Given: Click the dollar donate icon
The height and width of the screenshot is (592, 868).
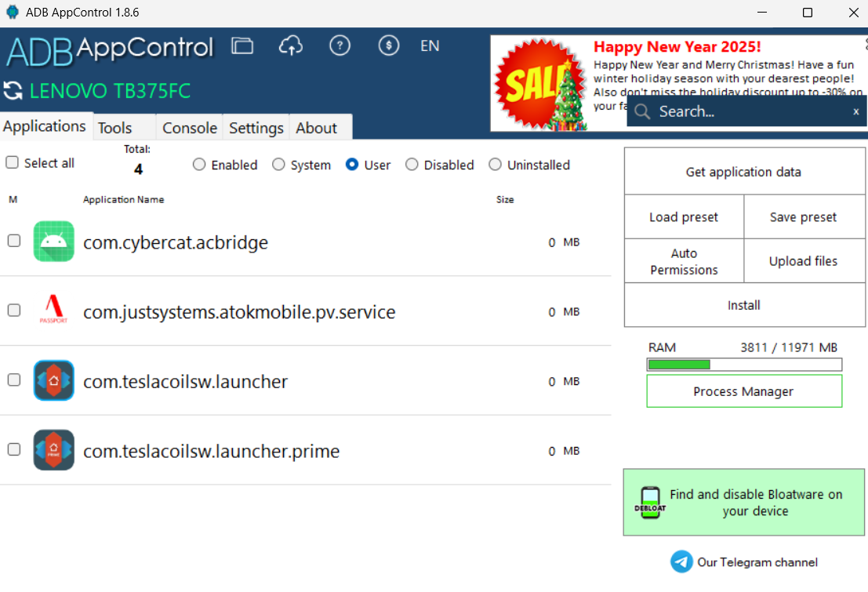Looking at the screenshot, I should pyautogui.click(x=389, y=45).
